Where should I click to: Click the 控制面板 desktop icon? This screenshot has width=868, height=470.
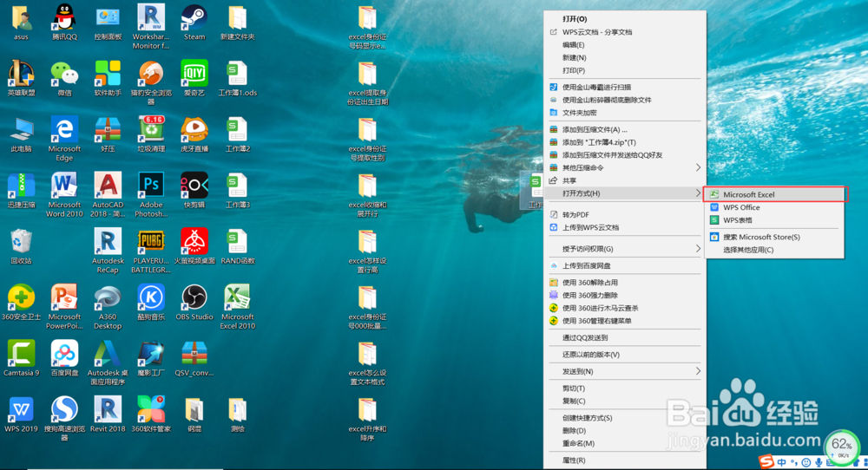[x=108, y=23]
